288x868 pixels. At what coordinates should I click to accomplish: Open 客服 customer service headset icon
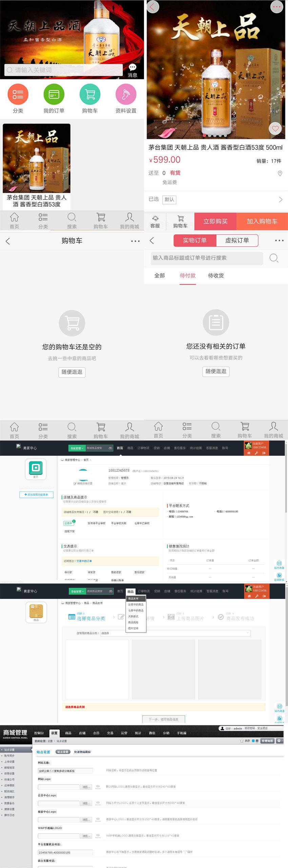(x=155, y=219)
